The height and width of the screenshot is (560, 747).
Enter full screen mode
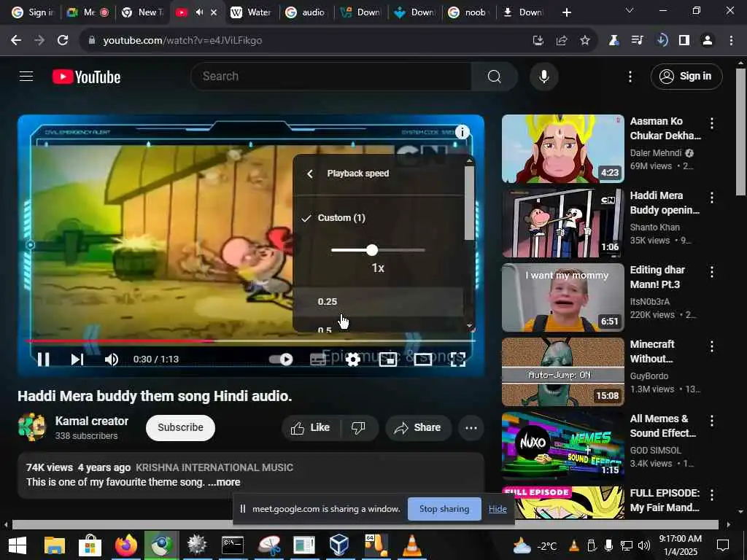click(458, 359)
